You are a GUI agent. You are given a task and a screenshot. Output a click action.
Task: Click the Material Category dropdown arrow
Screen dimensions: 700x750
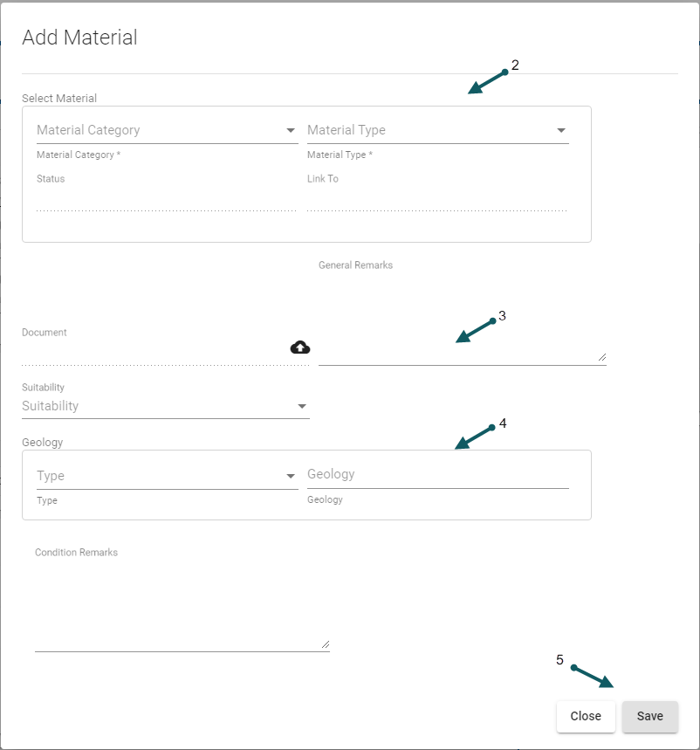(x=291, y=131)
